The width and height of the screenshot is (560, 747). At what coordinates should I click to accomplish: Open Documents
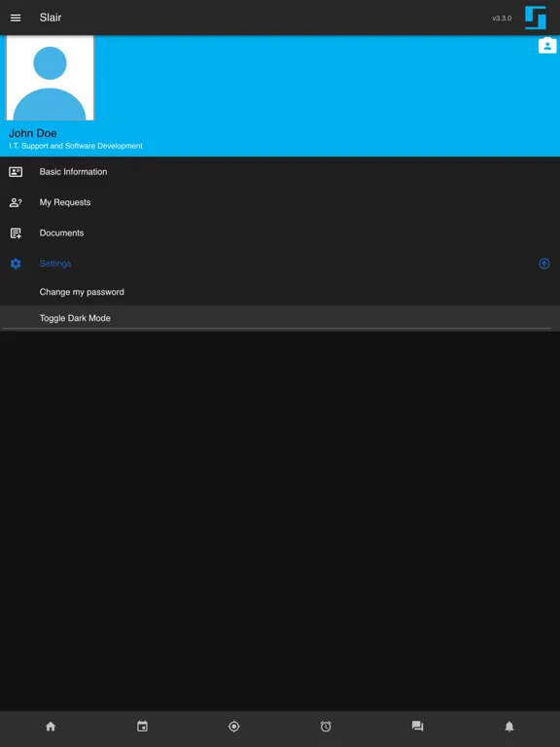pyautogui.click(x=280, y=233)
